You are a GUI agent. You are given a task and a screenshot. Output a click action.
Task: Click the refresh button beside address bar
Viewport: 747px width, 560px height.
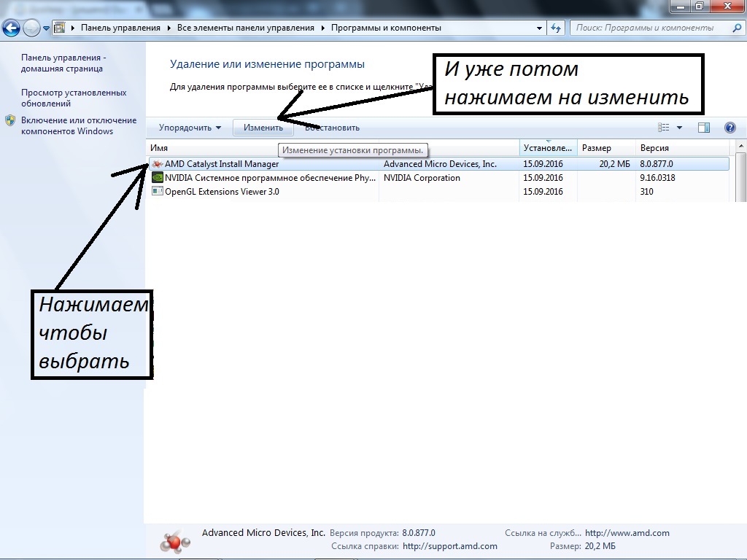557,28
